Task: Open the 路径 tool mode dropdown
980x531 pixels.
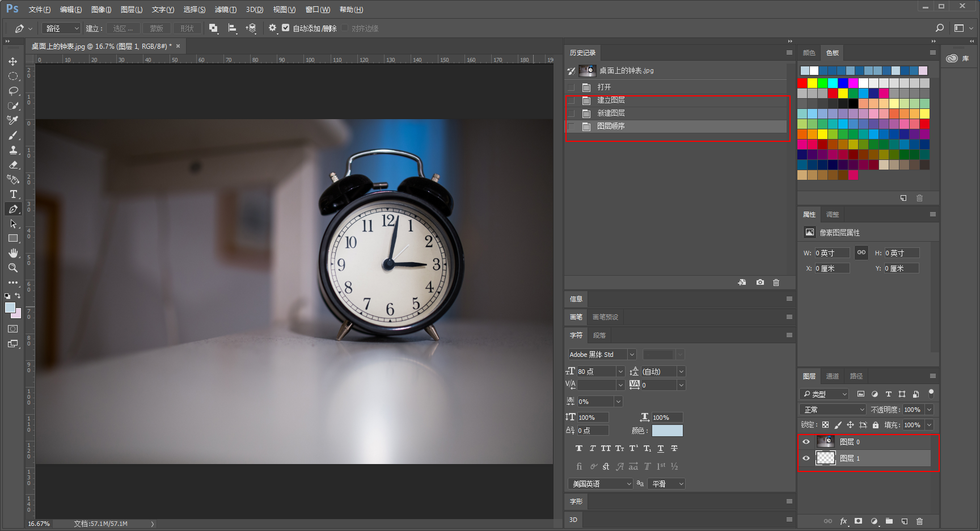Action: (x=62, y=28)
